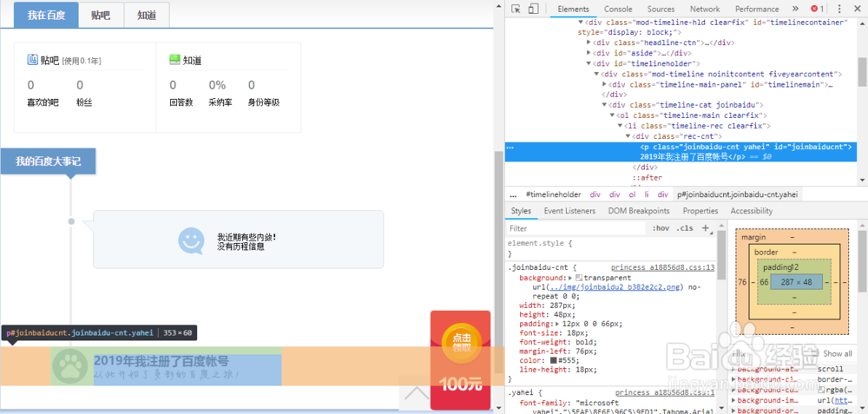Expand the padding shorthand property triangle
Image resolution: width=868 pixels, height=414 pixels.
point(556,323)
